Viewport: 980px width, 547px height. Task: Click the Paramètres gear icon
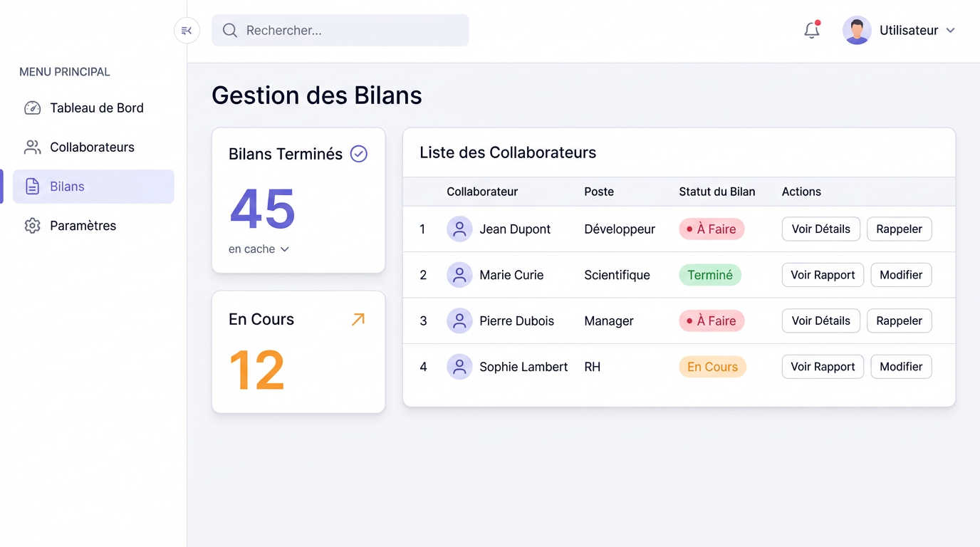pos(32,226)
